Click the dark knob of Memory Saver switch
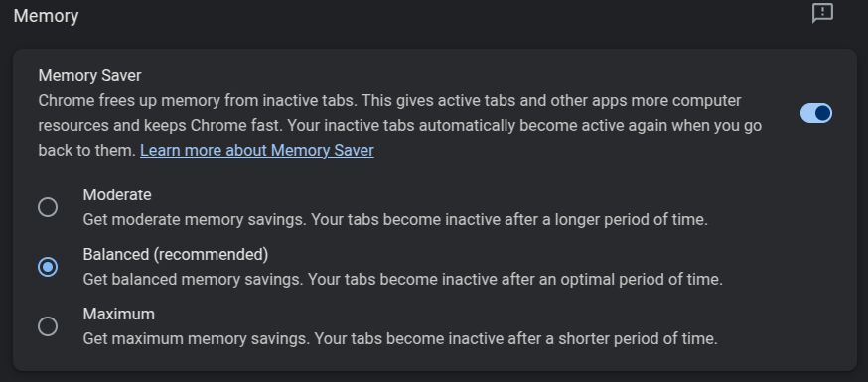868x382 pixels. 823,113
